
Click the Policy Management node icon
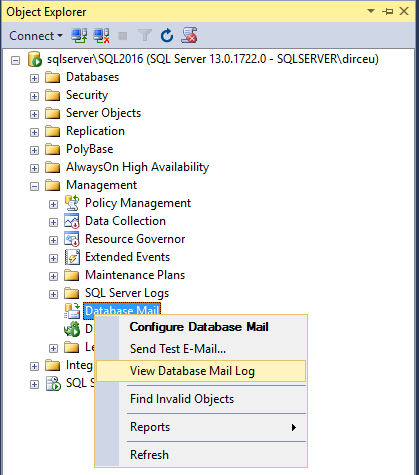click(72, 203)
